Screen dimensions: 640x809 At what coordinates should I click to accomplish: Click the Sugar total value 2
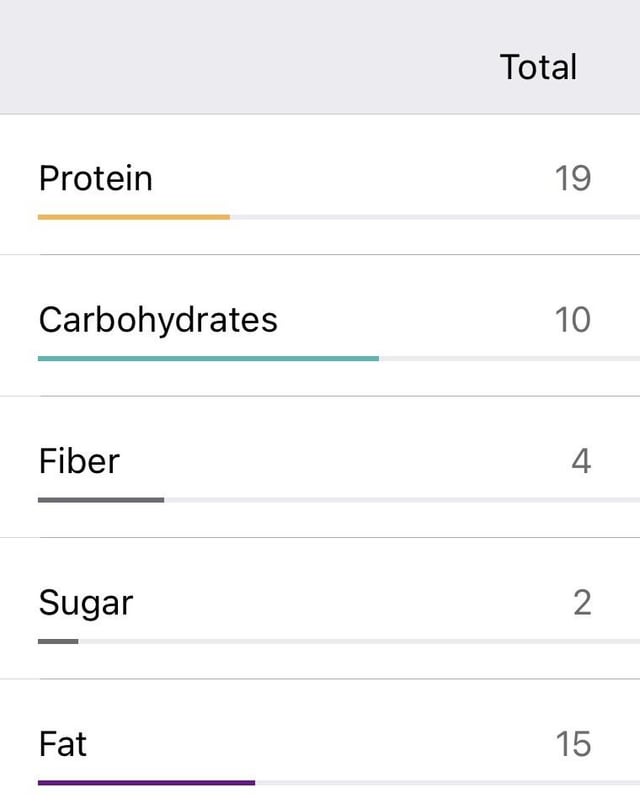(x=582, y=603)
